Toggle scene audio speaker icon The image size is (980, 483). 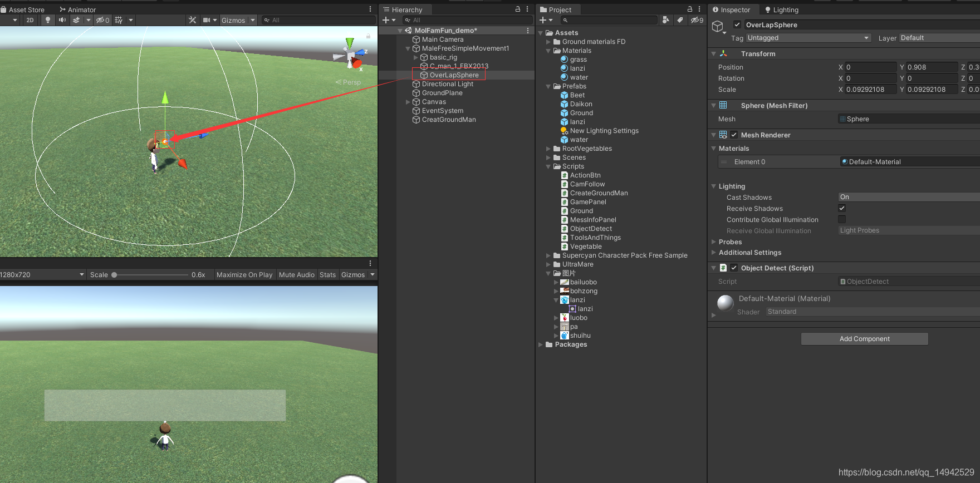tap(62, 20)
